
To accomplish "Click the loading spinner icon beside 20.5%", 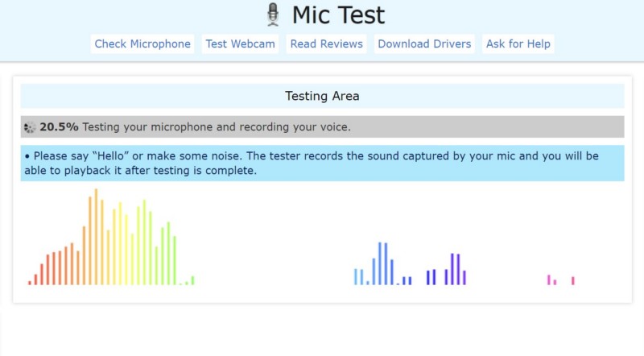I will tap(30, 127).
